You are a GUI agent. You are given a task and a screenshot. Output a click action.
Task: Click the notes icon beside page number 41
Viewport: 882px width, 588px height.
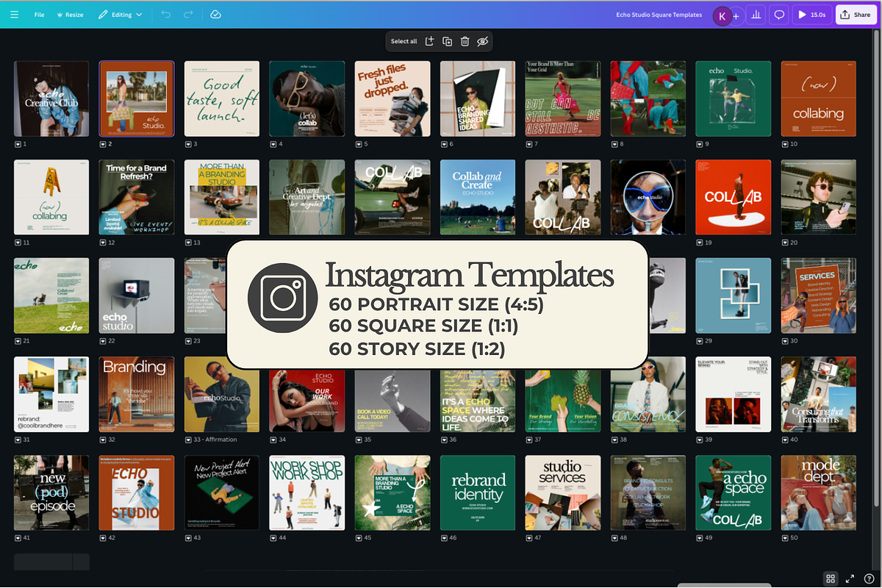[18, 538]
